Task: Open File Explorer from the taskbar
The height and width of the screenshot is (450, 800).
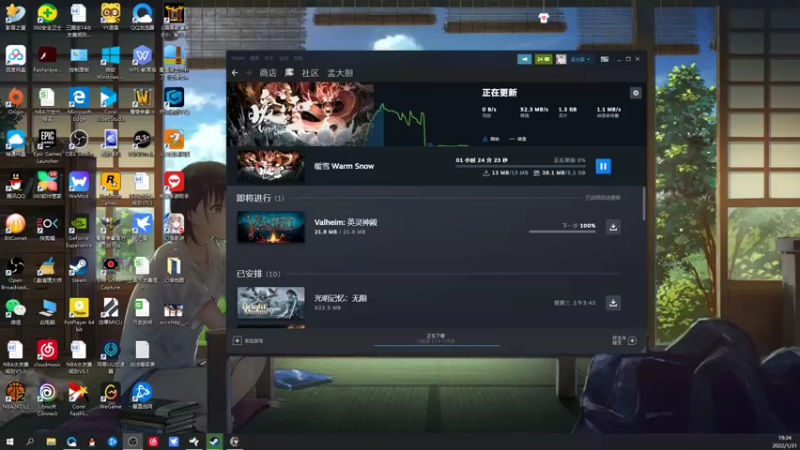Action: tap(51, 442)
